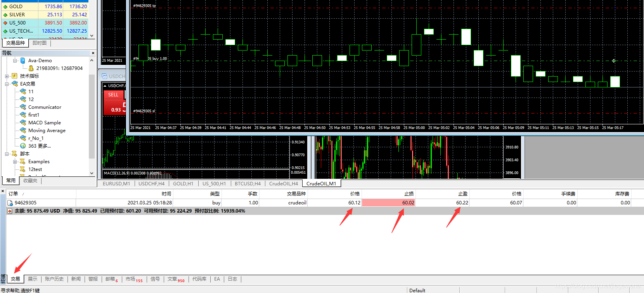Open the 文章 terminal tab
644x293 pixels.
click(176, 279)
